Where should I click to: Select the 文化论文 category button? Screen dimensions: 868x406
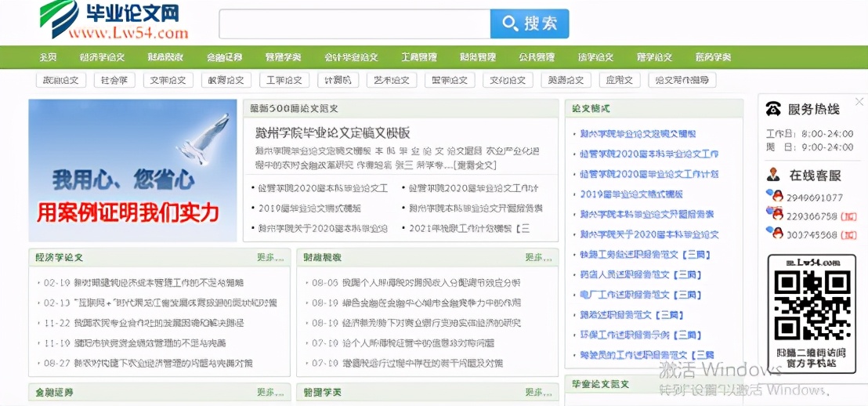508,80
